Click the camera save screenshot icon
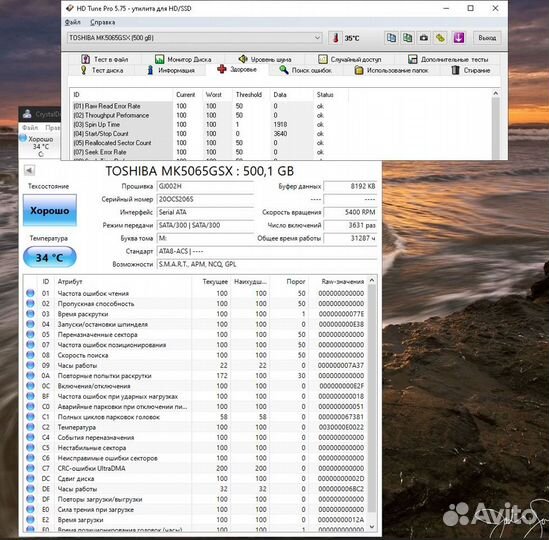Screen dimensions: 549x540 point(424,38)
